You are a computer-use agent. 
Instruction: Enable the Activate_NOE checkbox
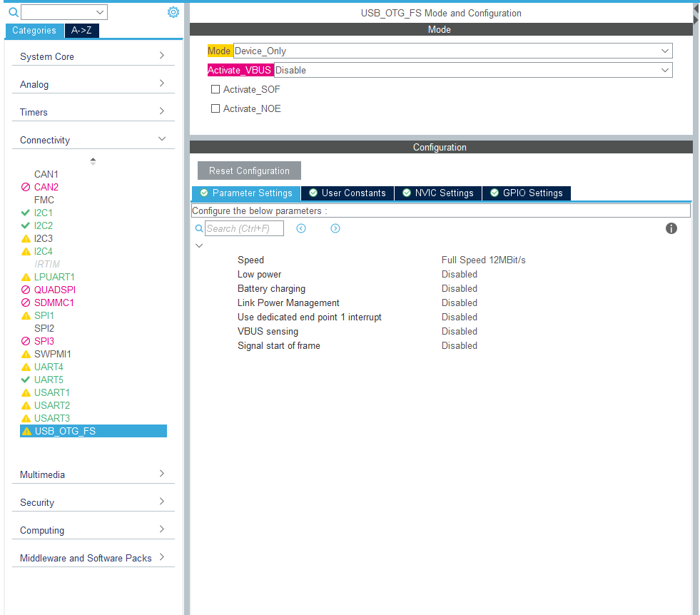coord(215,108)
